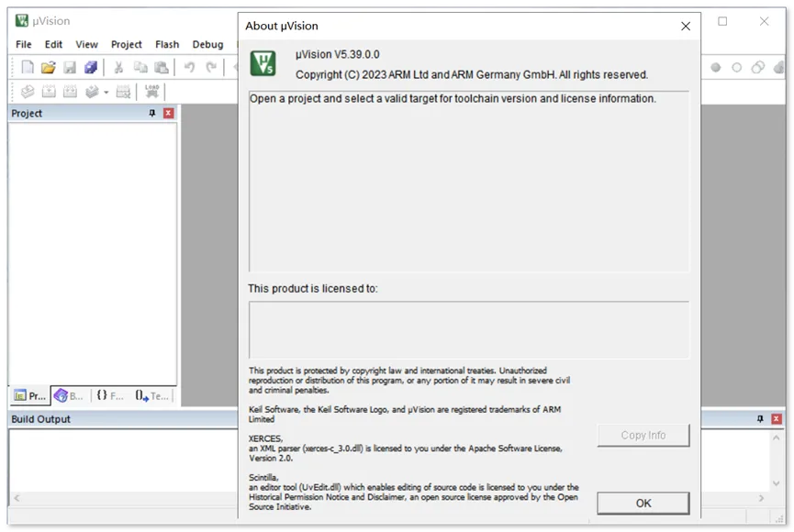The width and height of the screenshot is (794, 532).
Task: Click inside the toolchain information box
Action: pyautogui.click(x=469, y=182)
